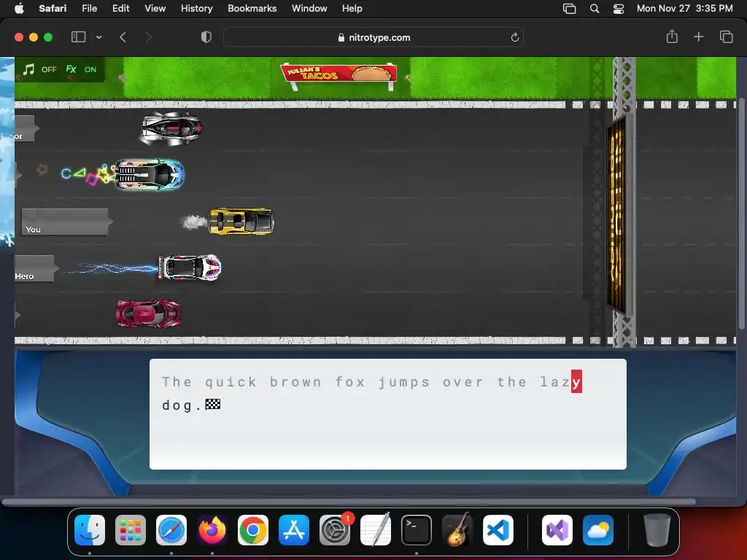Open Launchpad from the Dock
The image size is (747, 560).
point(131,529)
